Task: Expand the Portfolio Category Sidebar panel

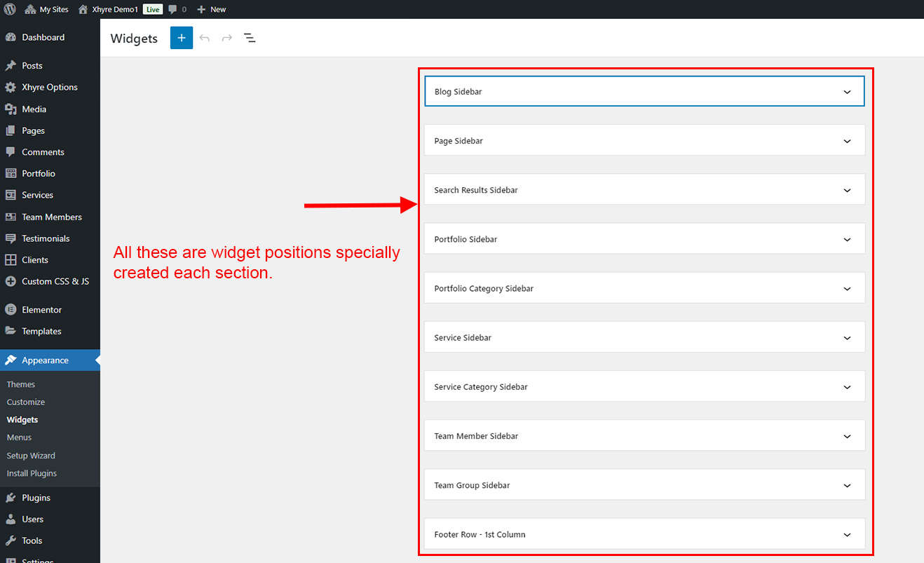Action: (644, 288)
